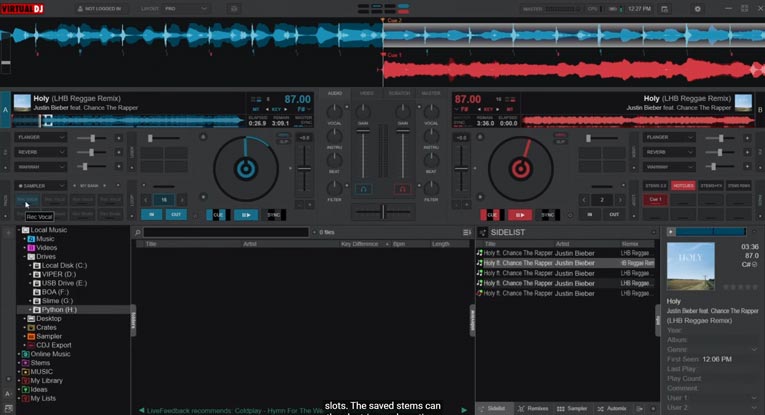Open Local Disk (C:) drive
765x415 pixels.
click(64, 265)
